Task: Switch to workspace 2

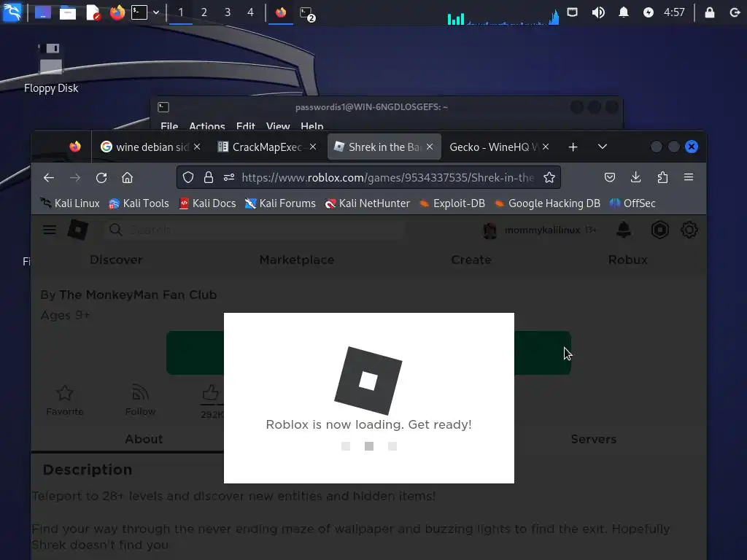Action: 204,12
